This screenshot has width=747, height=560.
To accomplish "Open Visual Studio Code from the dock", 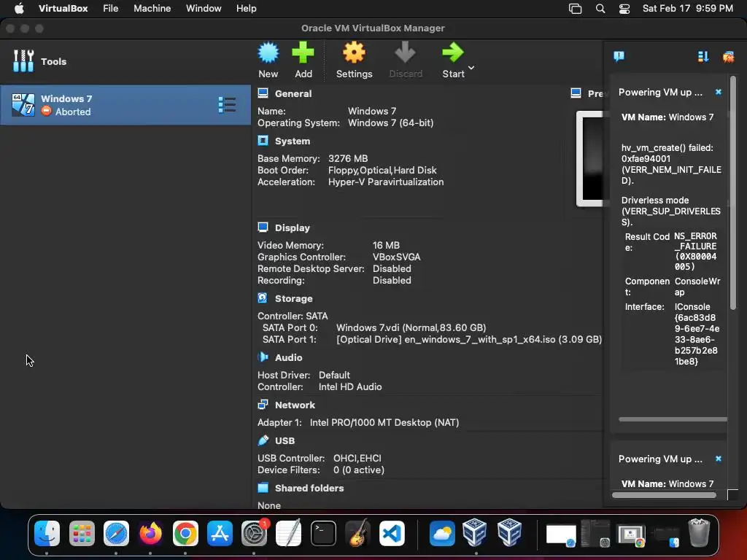I will click(x=392, y=533).
